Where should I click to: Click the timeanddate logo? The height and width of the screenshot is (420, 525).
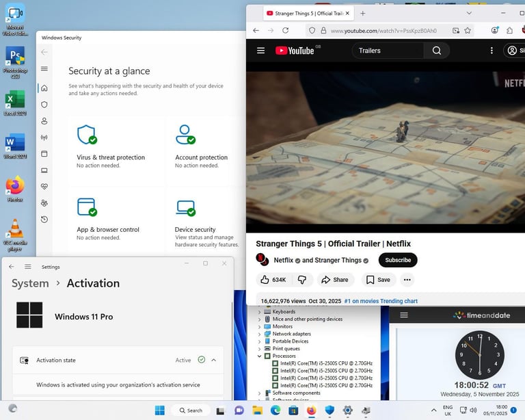pos(481,315)
